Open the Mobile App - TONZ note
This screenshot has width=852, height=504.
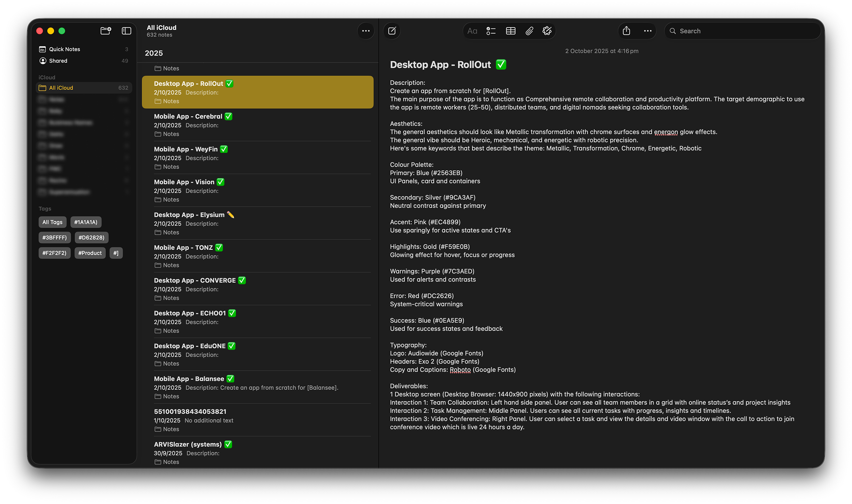(x=258, y=256)
